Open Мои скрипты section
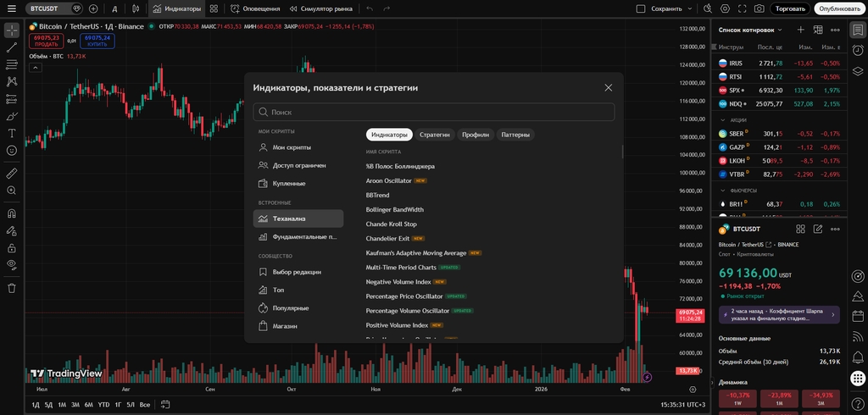This screenshot has height=415, width=868. click(298, 147)
